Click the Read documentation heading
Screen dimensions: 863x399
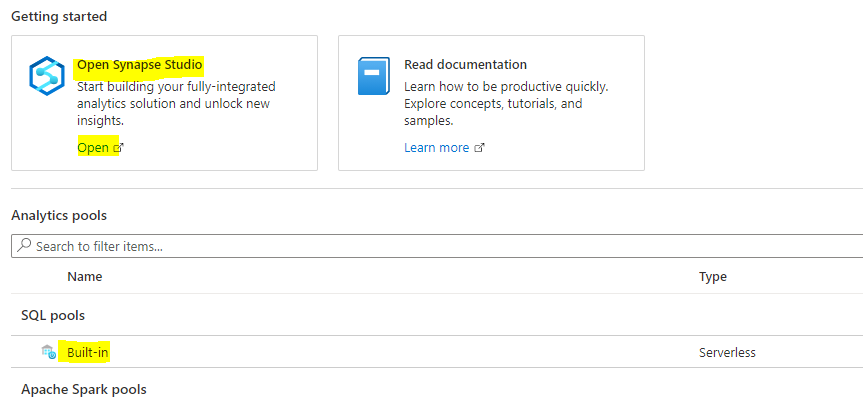click(x=466, y=64)
